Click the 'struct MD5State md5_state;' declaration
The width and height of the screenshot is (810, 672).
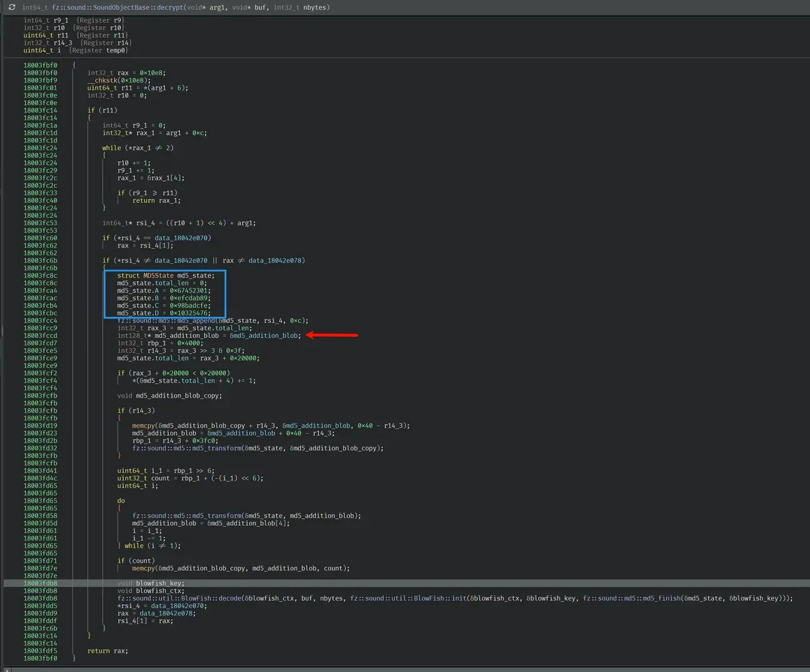click(166, 276)
